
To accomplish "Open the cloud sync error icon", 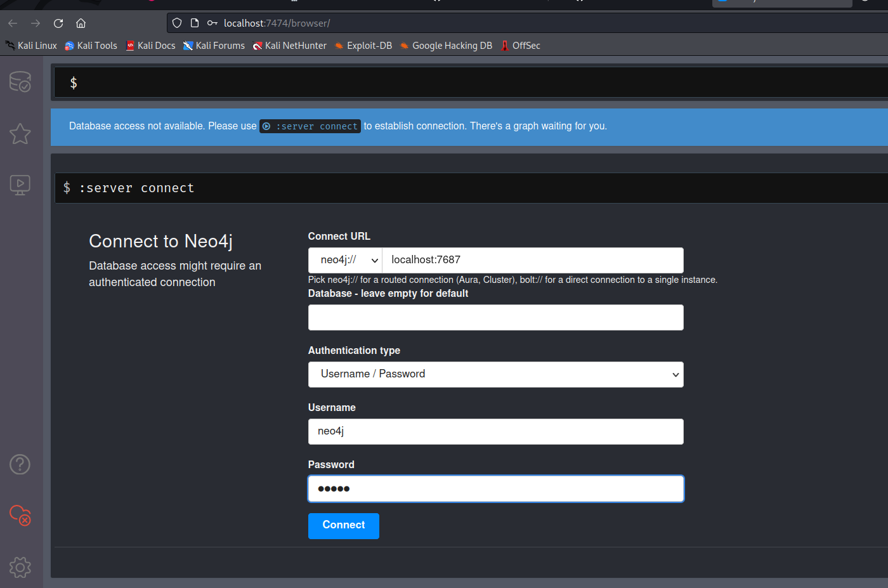I will tap(20, 515).
